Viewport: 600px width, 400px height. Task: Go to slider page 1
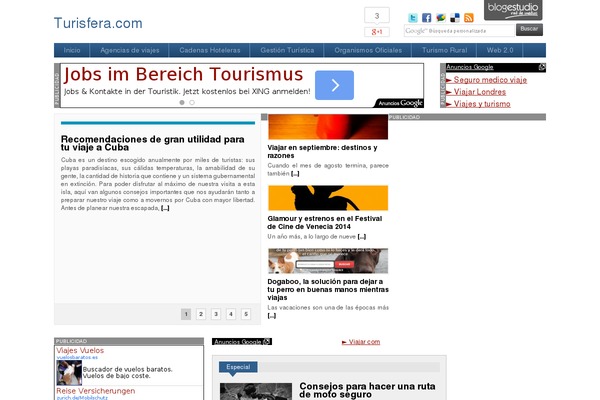coord(186,314)
